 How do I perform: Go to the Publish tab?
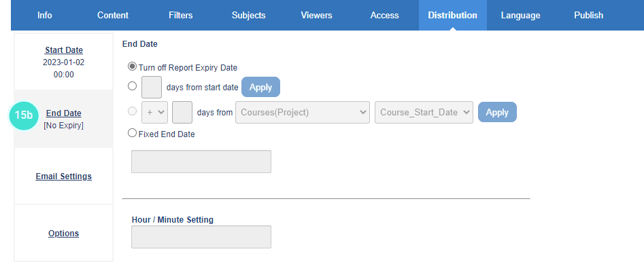coord(588,15)
